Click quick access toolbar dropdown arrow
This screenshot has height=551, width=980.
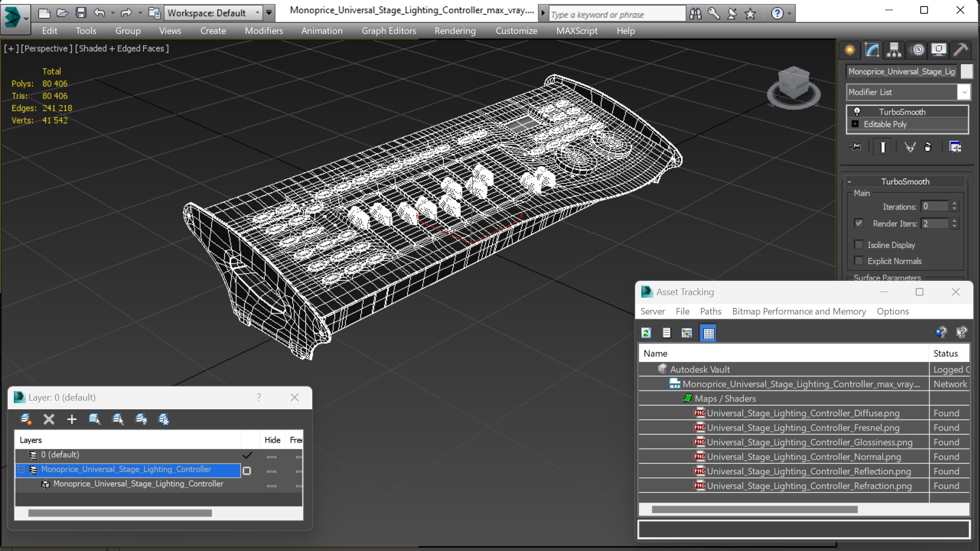[x=269, y=13]
